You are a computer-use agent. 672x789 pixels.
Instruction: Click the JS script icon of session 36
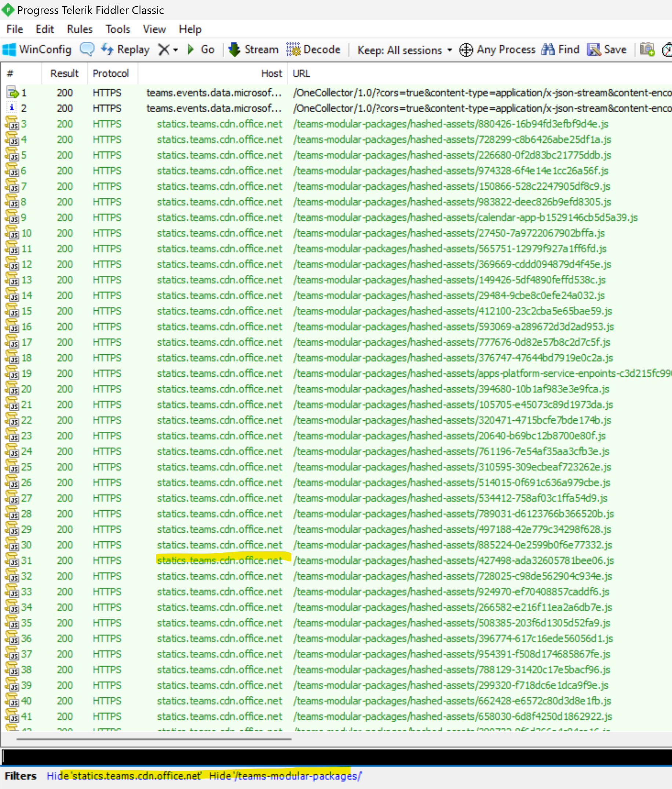12,639
